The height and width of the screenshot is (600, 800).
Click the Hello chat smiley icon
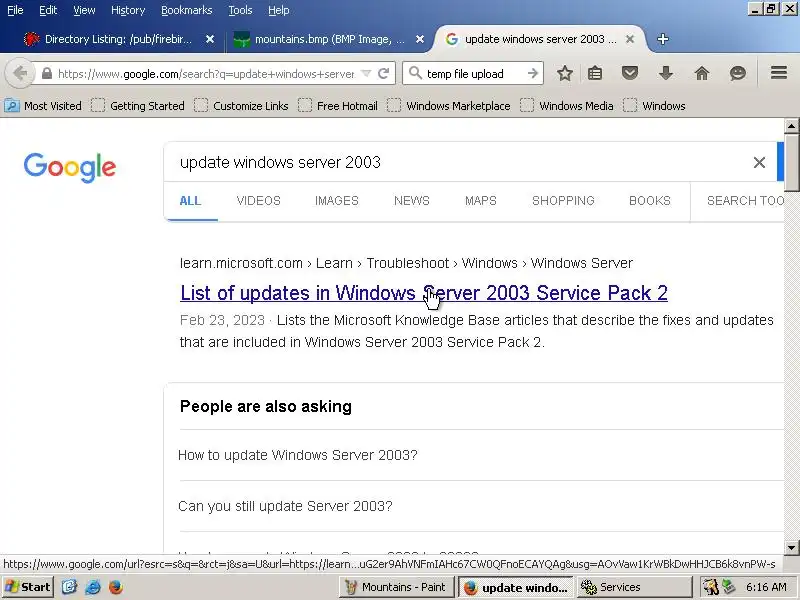[x=738, y=73]
